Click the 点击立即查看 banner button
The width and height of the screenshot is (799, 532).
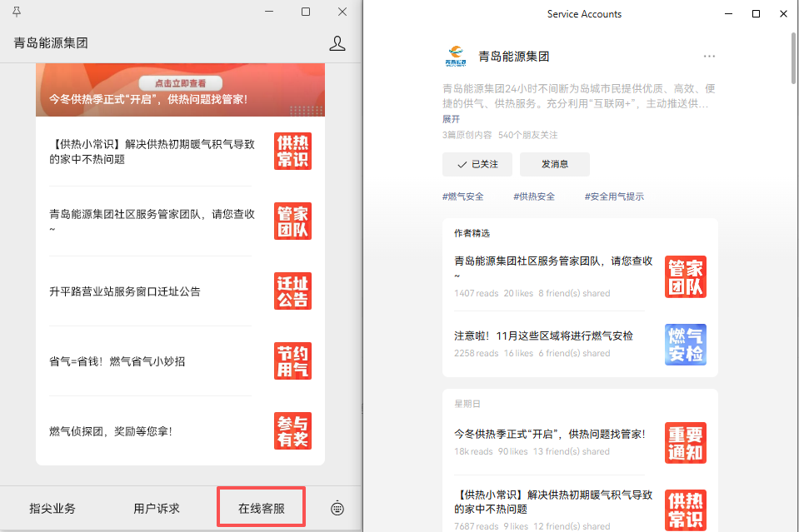point(181,83)
